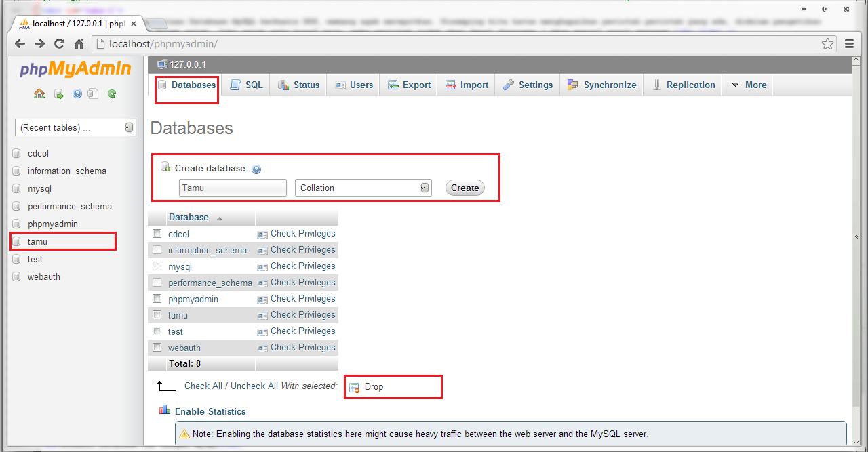868x452 pixels.
Task: Open the Users tab
Action: (354, 85)
